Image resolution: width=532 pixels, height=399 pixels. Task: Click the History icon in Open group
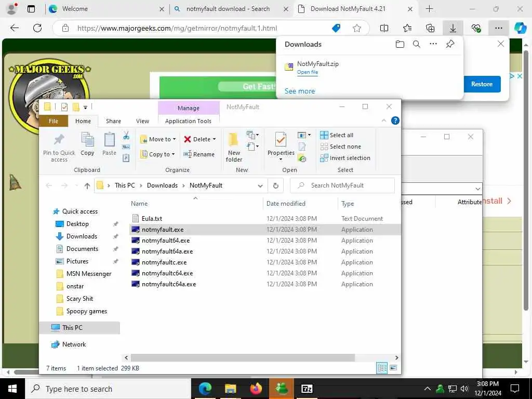click(x=302, y=158)
